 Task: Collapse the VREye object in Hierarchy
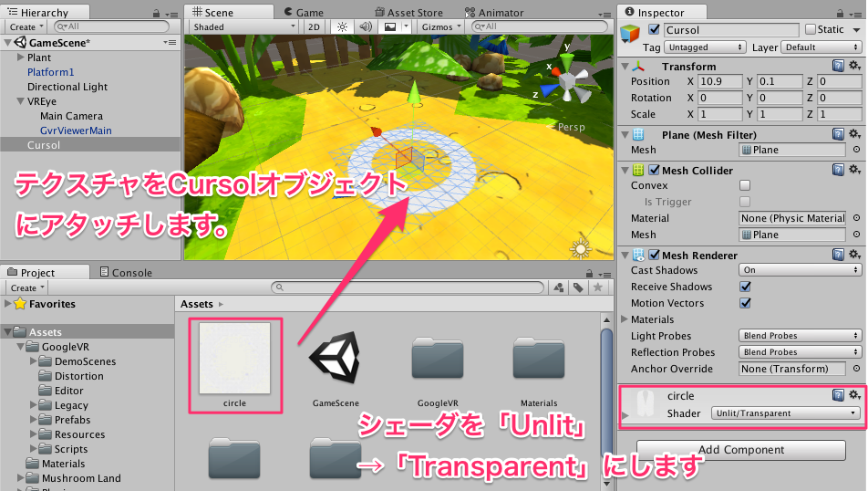tap(20, 101)
